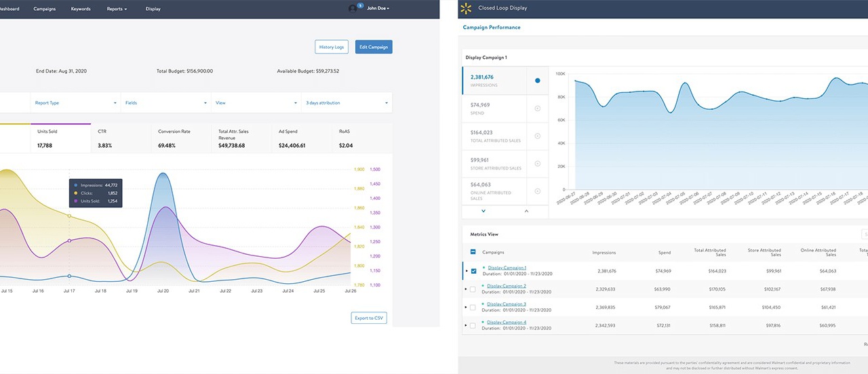
Task: Click the Walmart spark logo icon
Action: [466, 8]
